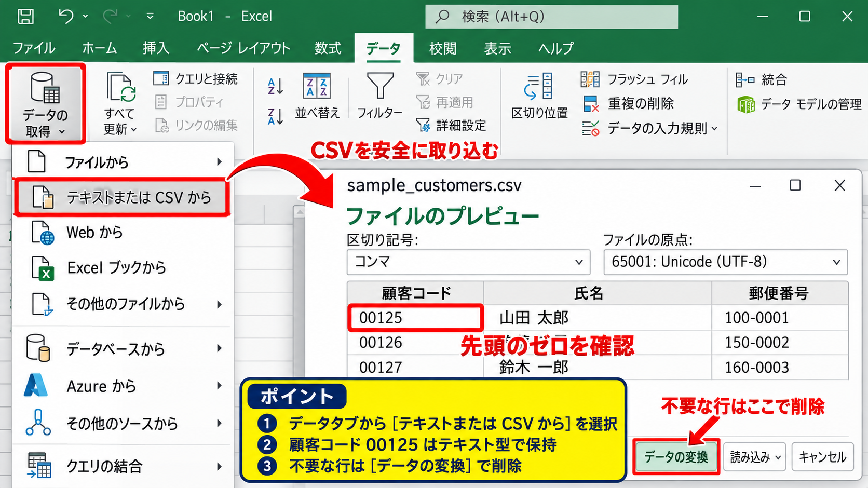Open 区切り記号 delimiter combo box
Image resolution: width=868 pixels, height=488 pixels.
tap(468, 262)
